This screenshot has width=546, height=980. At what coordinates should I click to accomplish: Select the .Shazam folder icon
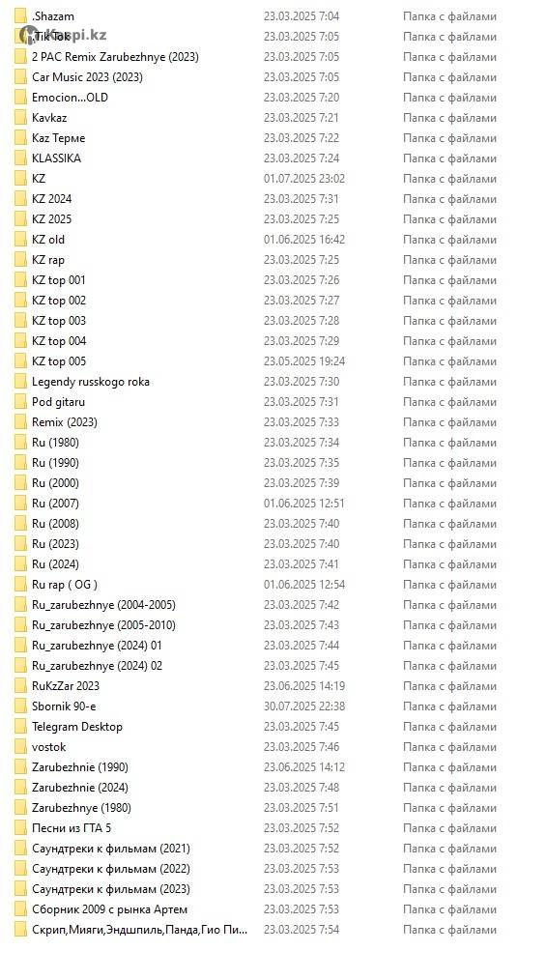pyautogui.click(x=20, y=16)
